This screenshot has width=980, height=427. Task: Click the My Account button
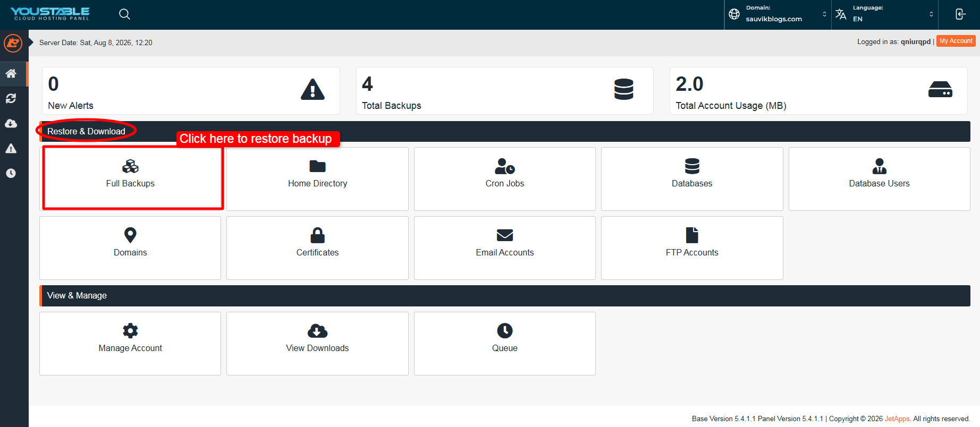[x=956, y=41]
